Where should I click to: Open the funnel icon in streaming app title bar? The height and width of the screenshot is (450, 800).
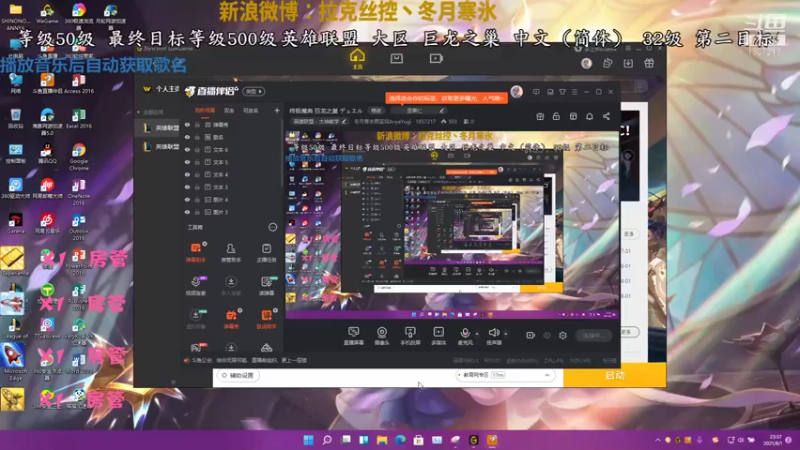pos(562,92)
